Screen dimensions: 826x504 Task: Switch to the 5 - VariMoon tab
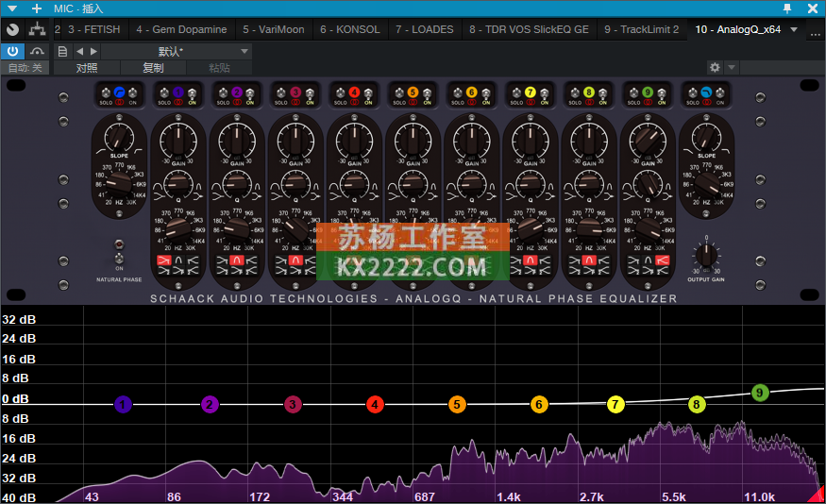(x=274, y=29)
